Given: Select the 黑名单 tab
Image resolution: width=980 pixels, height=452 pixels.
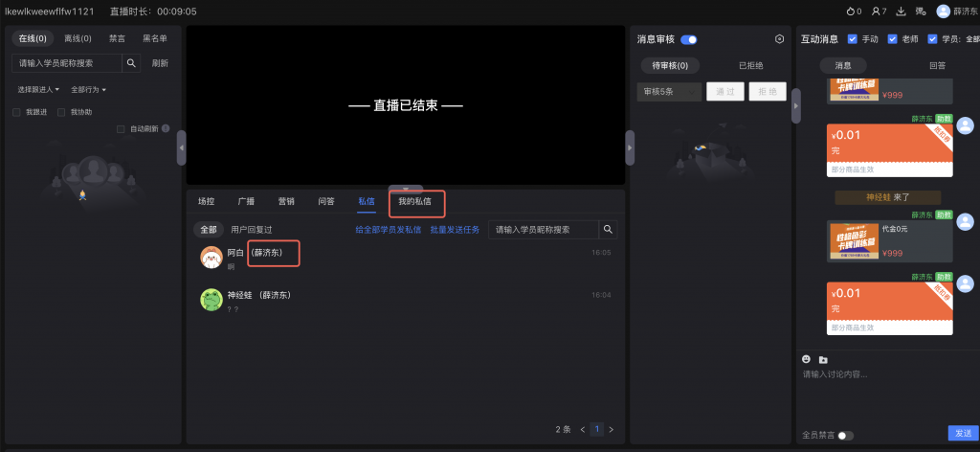Looking at the screenshot, I should (x=155, y=38).
